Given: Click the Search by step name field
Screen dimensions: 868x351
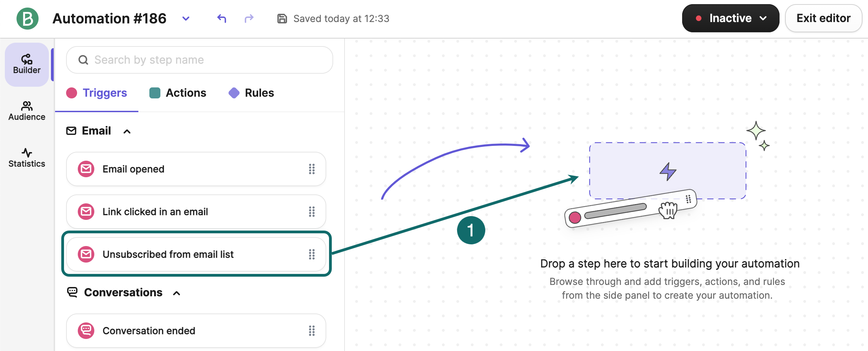Looking at the screenshot, I should tap(200, 60).
